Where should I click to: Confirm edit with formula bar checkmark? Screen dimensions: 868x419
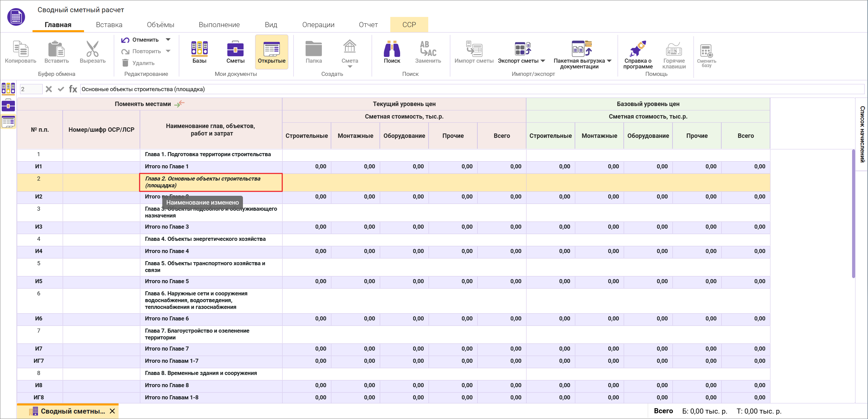click(61, 89)
